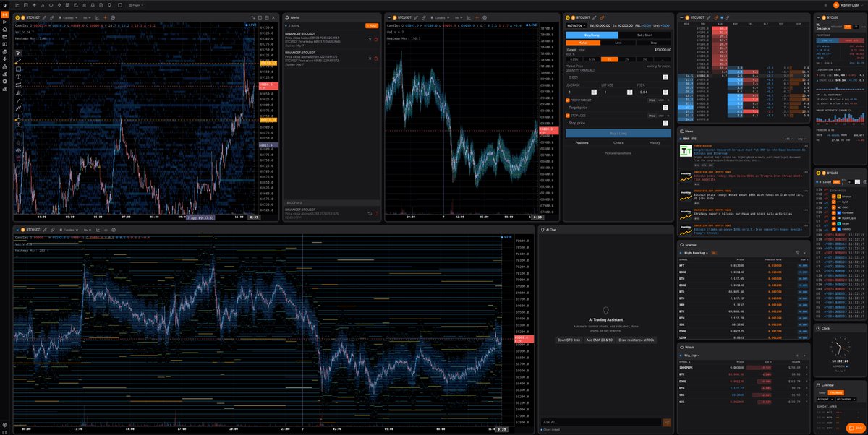Uncheck the Coinbase exchange checkbox
The height and width of the screenshot is (435, 868).
[x=834, y=212]
